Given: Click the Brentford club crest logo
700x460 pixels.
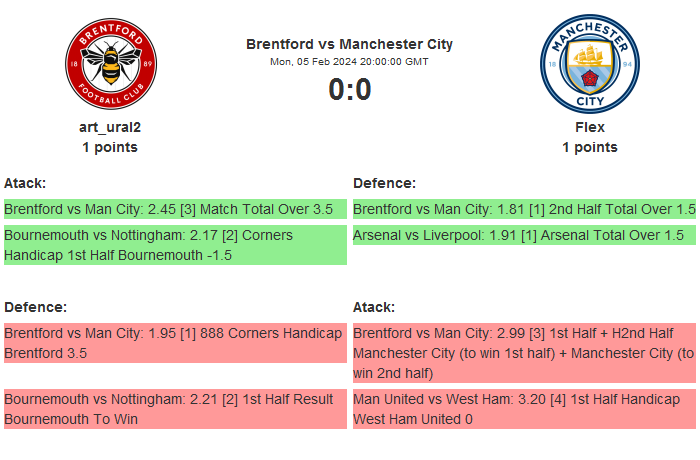Looking at the screenshot, I should [x=110, y=62].
